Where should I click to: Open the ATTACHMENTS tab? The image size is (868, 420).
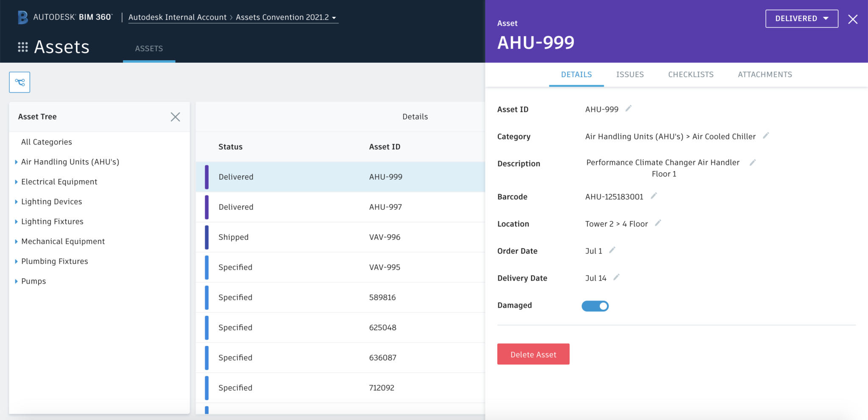click(x=765, y=74)
